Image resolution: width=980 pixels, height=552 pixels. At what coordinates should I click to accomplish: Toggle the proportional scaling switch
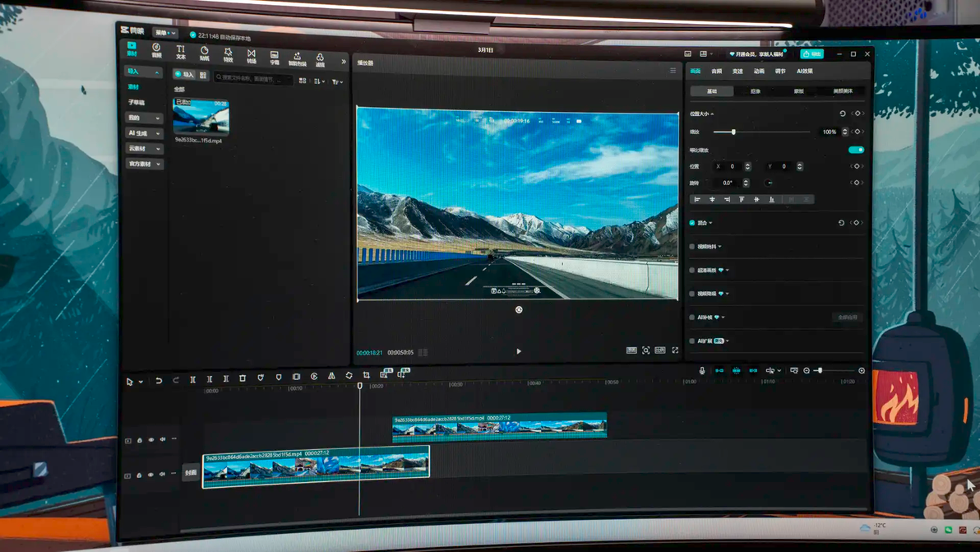pos(856,150)
